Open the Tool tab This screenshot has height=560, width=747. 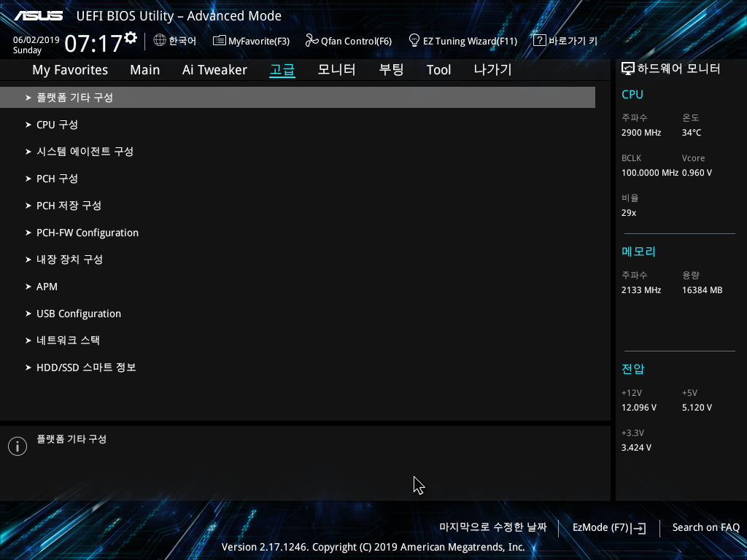coord(438,70)
